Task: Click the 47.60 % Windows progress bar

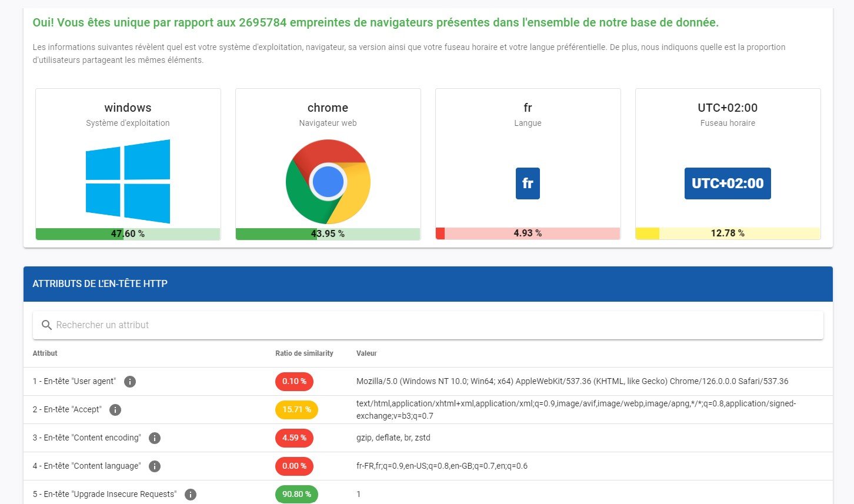Action: [128, 233]
